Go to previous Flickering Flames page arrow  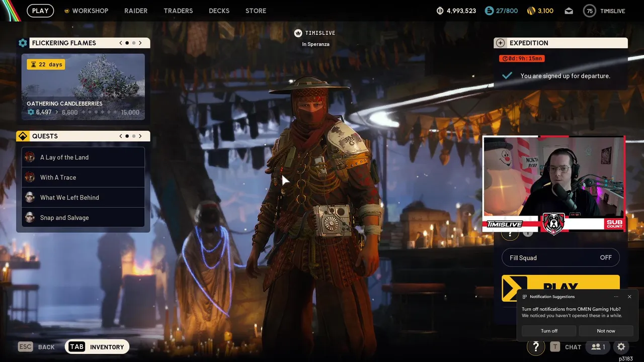(121, 43)
